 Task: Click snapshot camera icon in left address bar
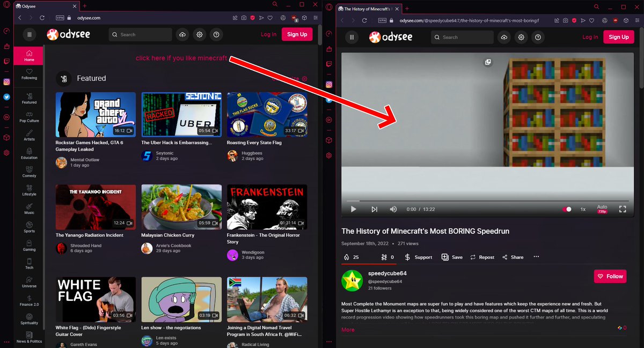244,18
